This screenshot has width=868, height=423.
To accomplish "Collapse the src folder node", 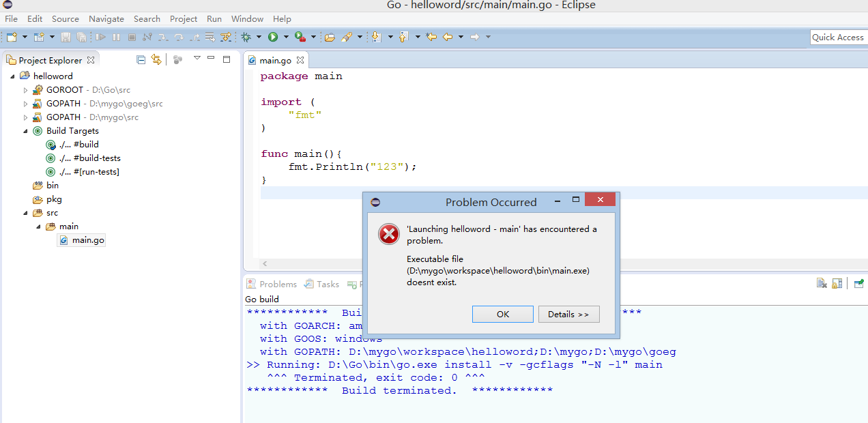I will [x=26, y=212].
